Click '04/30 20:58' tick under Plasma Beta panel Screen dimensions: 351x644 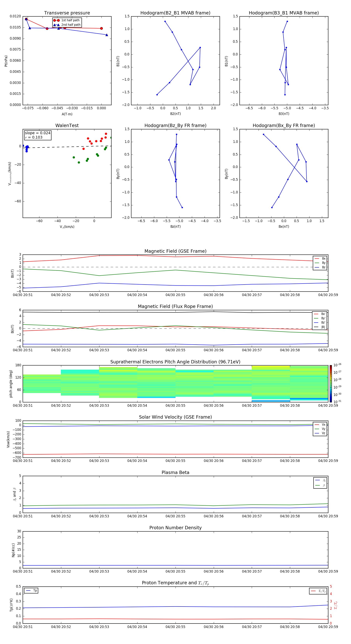point(290,516)
